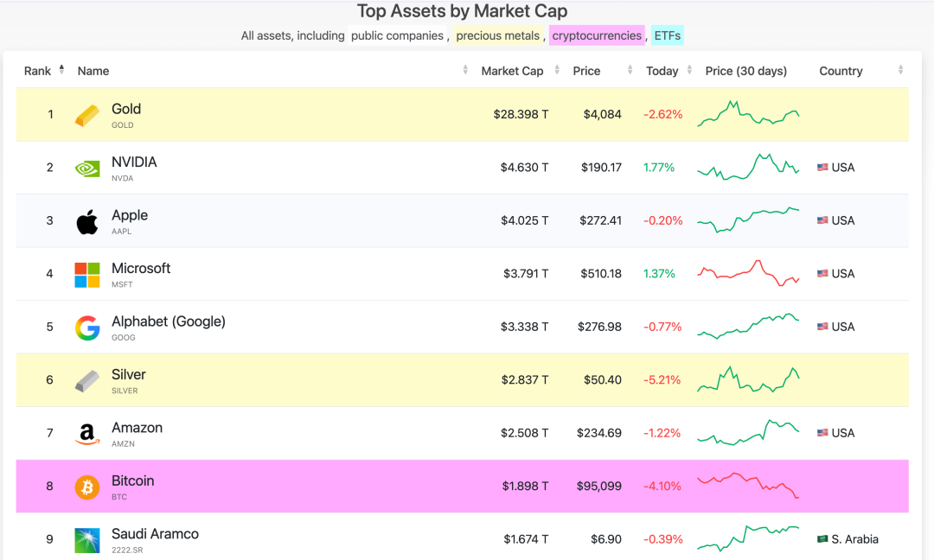Sort by Market Cap arrows

[557, 70]
